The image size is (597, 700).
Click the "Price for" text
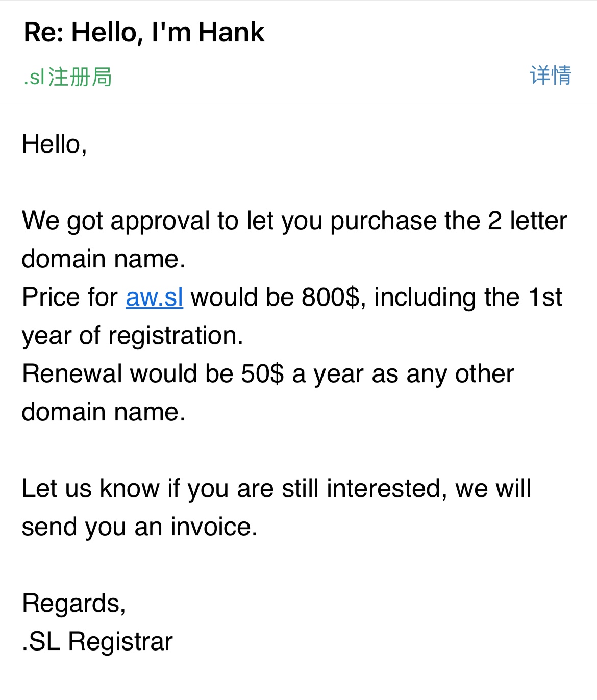point(69,297)
